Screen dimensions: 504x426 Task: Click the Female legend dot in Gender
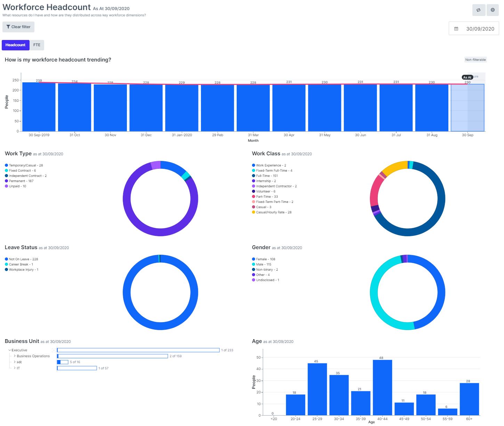(253, 259)
